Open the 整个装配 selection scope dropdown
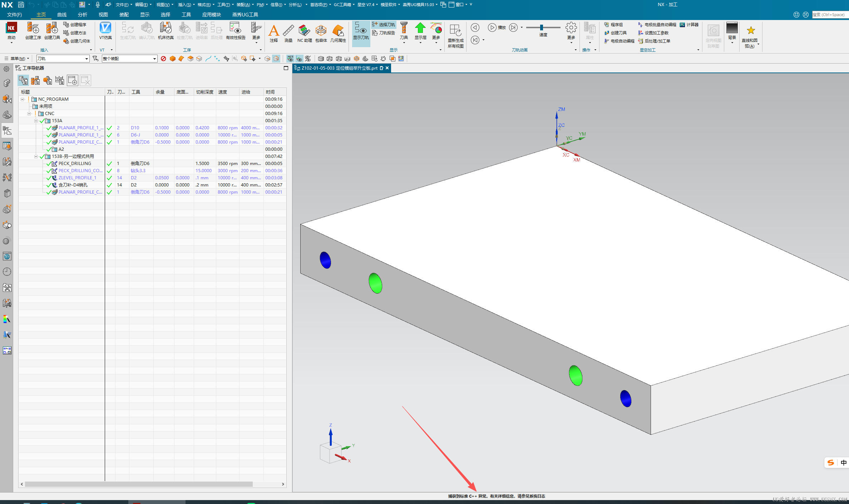Image resolution: width=849 pixels, height=504 pixels. point(154,59)
